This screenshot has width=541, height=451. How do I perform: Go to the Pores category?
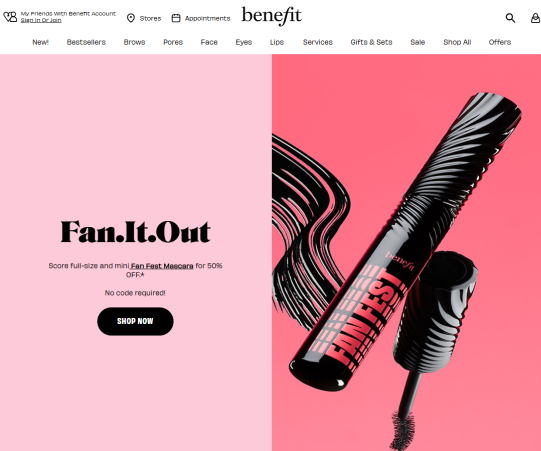(173, 42)
